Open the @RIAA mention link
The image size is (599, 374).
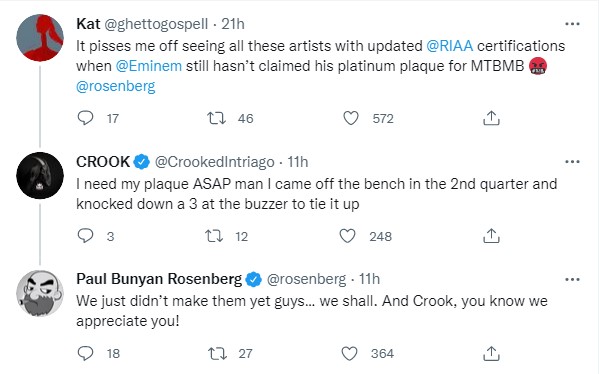(x=449, y=46)
